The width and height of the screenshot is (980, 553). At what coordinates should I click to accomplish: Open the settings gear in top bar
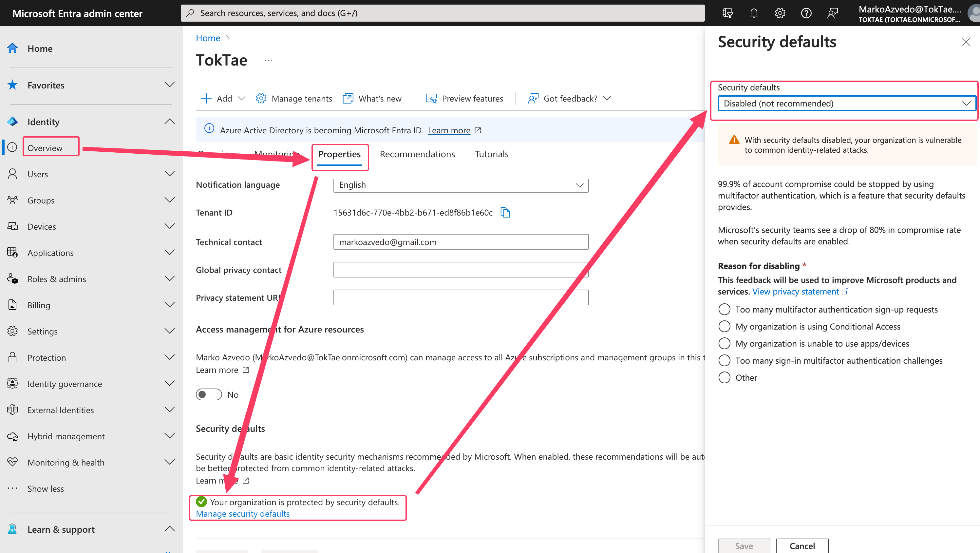click(780, 12)
